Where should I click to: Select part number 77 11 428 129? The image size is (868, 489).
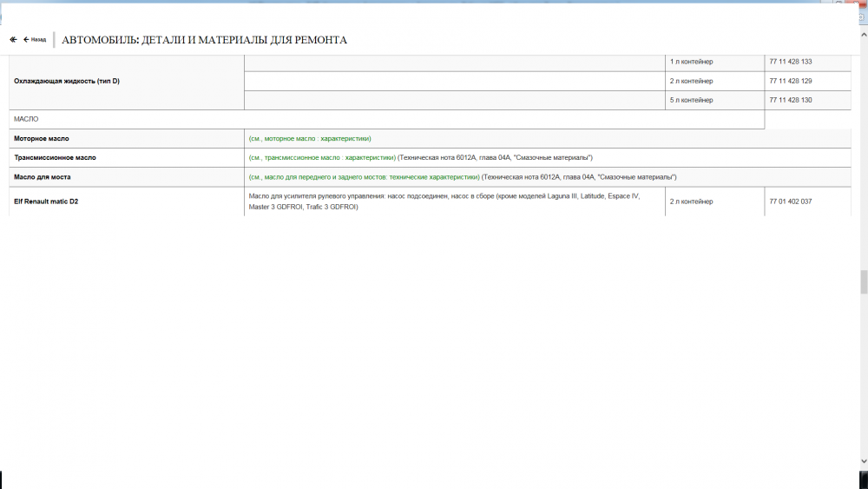click(x=791, y=82)
